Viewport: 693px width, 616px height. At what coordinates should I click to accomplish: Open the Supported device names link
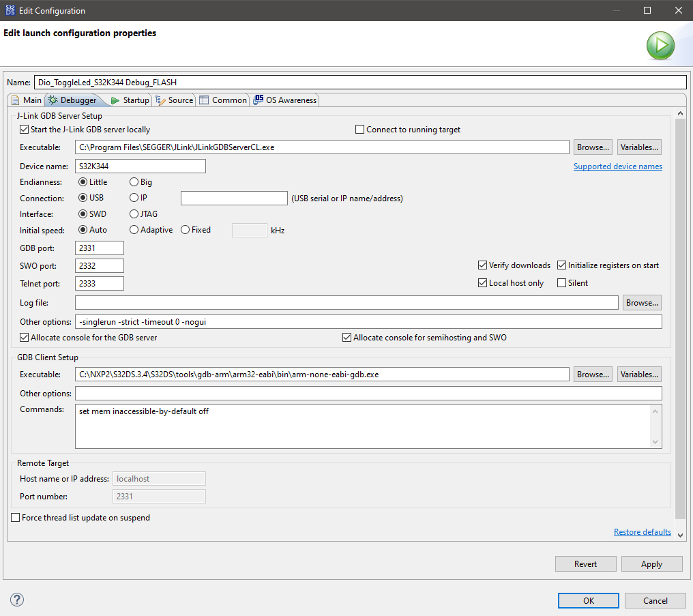(x=617, y=166)
